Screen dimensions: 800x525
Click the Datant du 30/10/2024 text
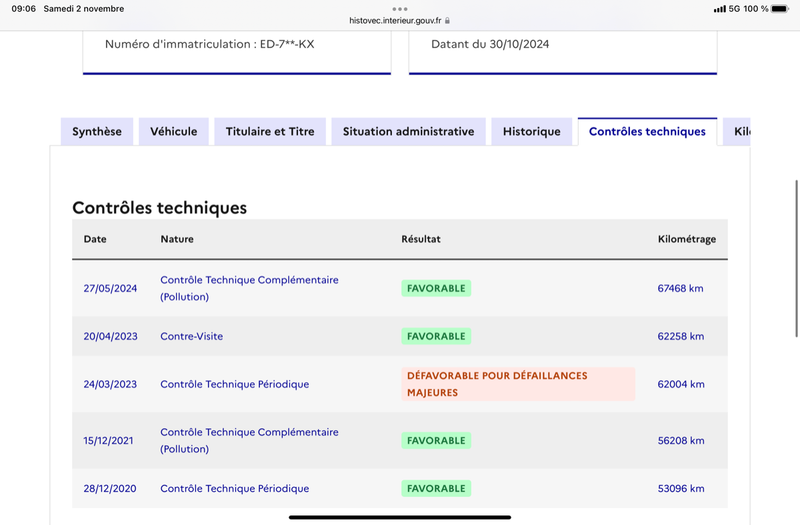tap(490, 44)
